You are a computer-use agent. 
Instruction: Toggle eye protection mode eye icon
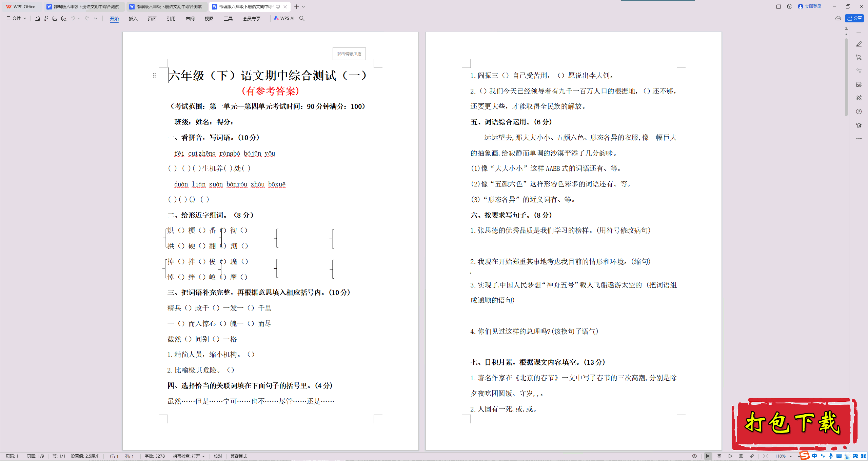click(x=694, y=456)
